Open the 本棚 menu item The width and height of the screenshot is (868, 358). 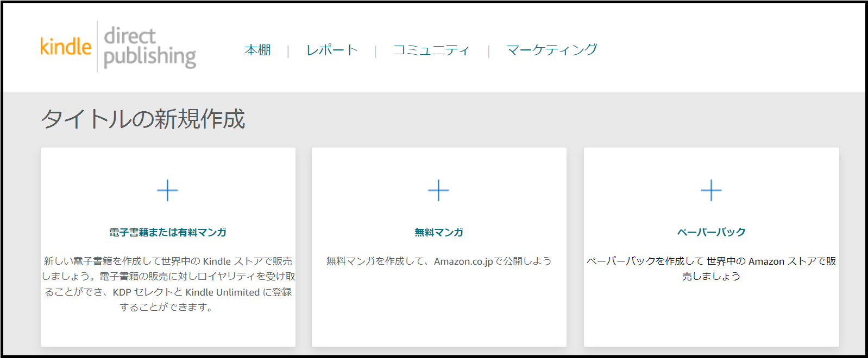pyautogui.click(x=258, y=50)
